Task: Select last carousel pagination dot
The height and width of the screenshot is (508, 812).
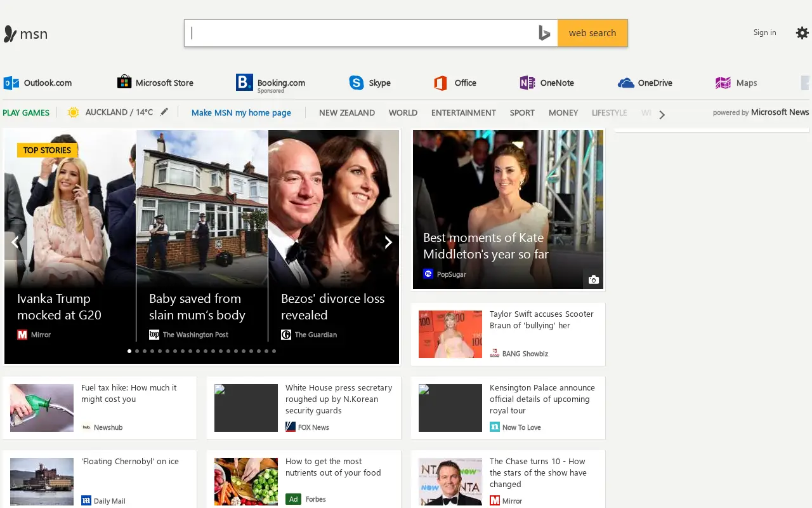Action: coord(274,351)
